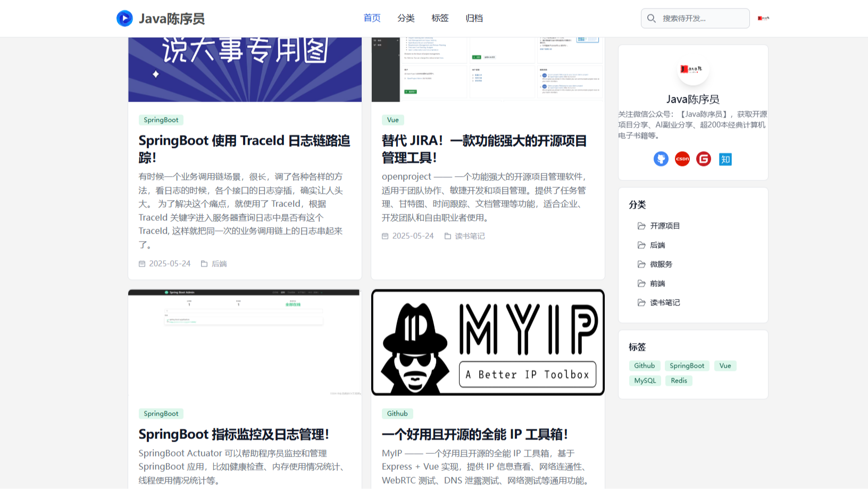Image resolution: width=868 pixels, height=489 pixels.
Task: Open the 标签 nav item
Action: coord(440,18)
